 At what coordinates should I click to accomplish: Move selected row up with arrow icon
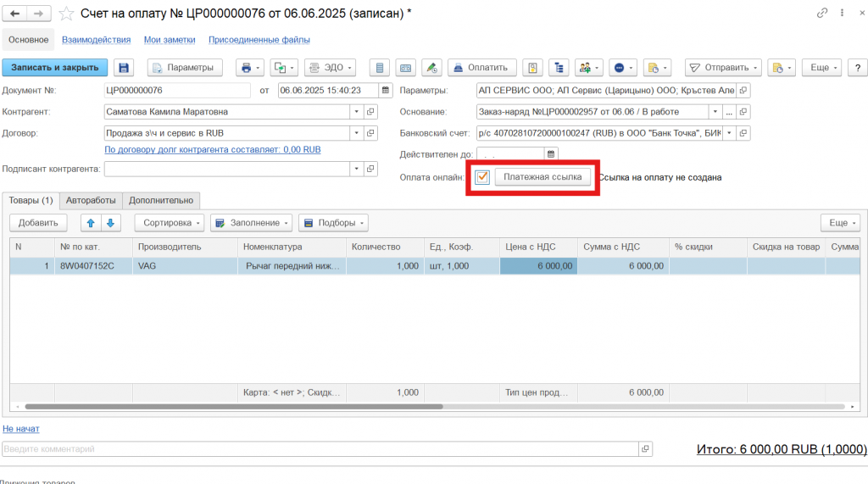91,223
